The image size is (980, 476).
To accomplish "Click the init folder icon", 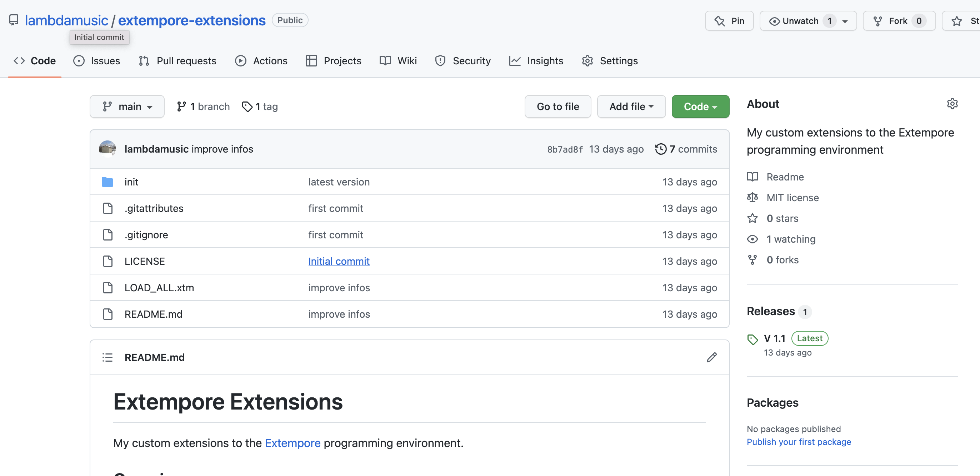I will click(107, 182).
